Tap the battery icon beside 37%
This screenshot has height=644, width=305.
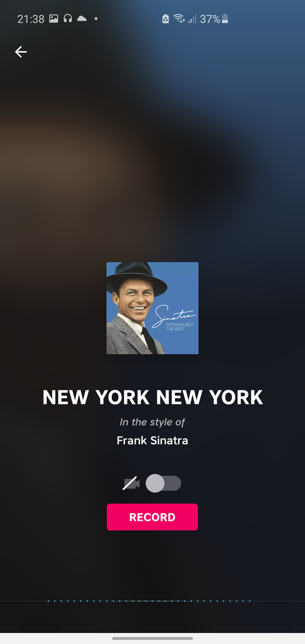(225, 19)
